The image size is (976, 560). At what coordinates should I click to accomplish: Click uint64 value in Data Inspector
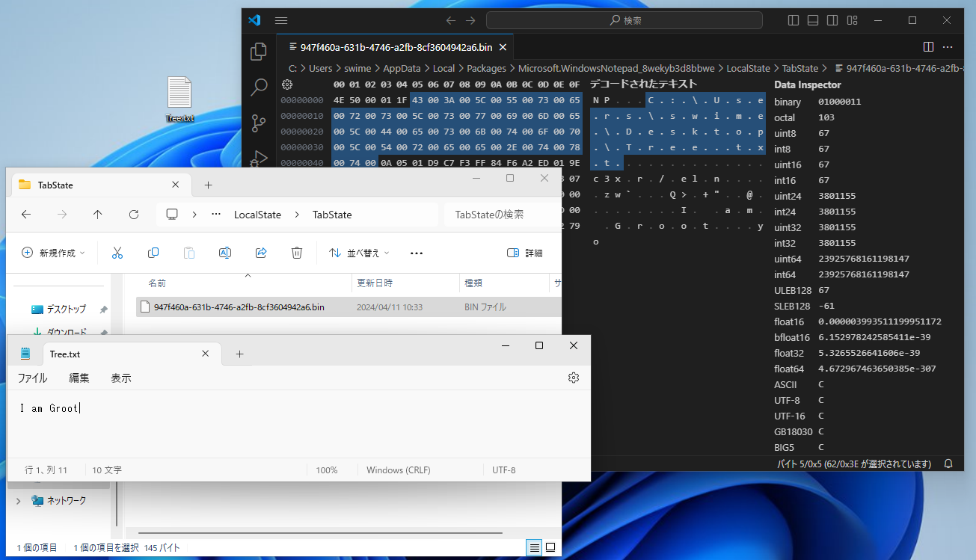coord(864,259)
